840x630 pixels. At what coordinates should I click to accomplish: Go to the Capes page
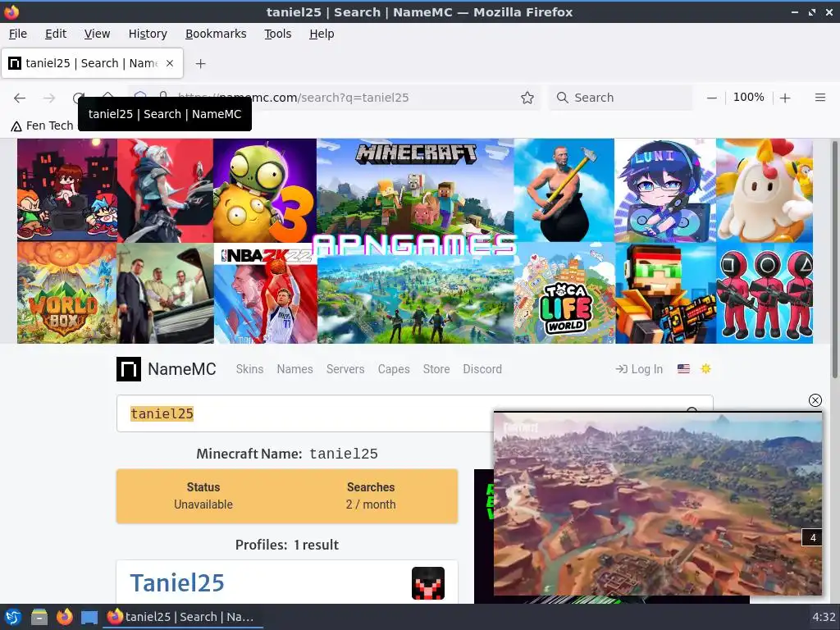point(394,369)
